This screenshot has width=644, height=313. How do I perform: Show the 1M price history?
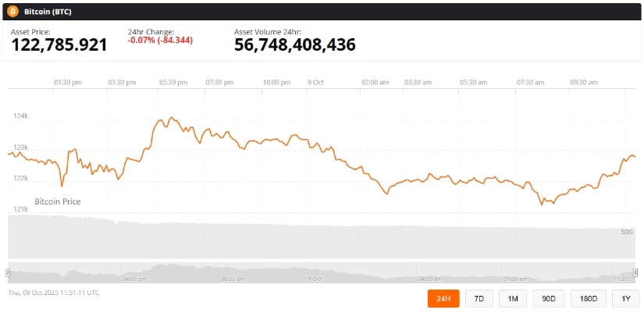click(x=513, y=298)
